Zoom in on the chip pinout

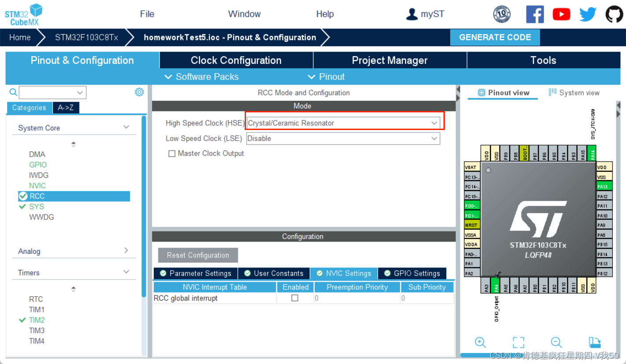[480, 342]
